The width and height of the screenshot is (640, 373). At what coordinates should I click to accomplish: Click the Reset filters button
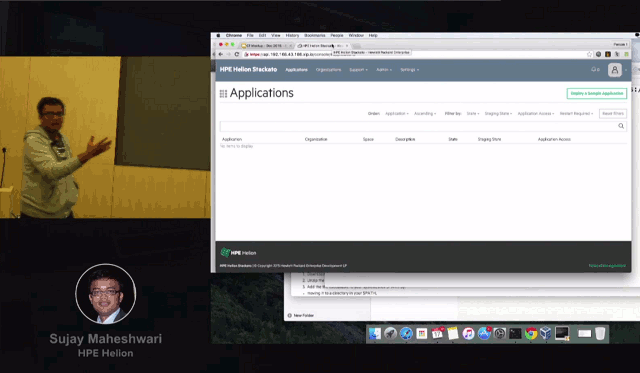click(x=613, y=113)
